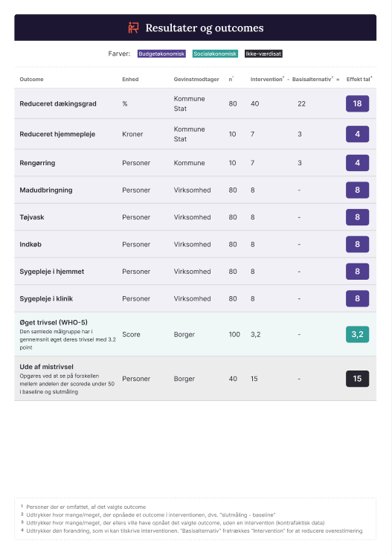Click green 3,2 badge for Øget trivsel

click(x=357, y=335)
